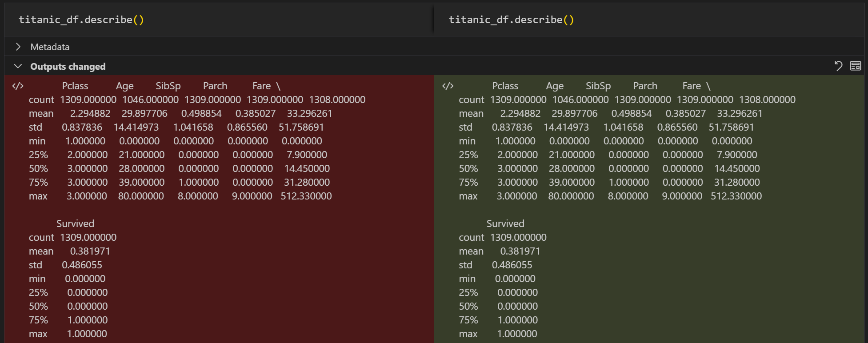
Task: Click the Age header in the green output
Action: (x=555, y=86)
